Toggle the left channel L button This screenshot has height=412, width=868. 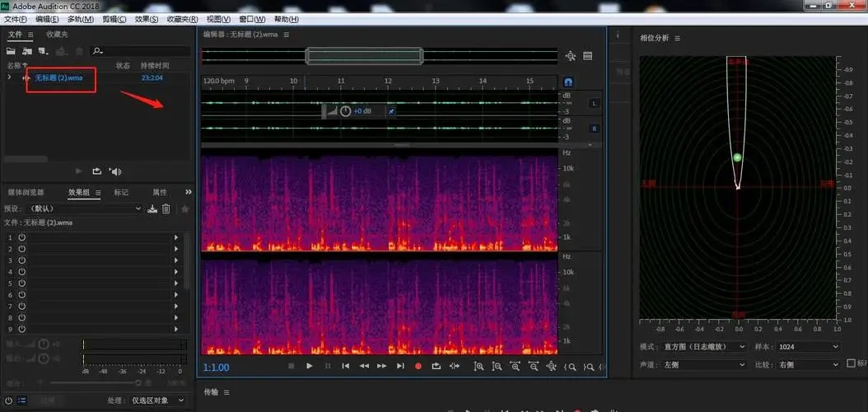[x=594, y=104]
